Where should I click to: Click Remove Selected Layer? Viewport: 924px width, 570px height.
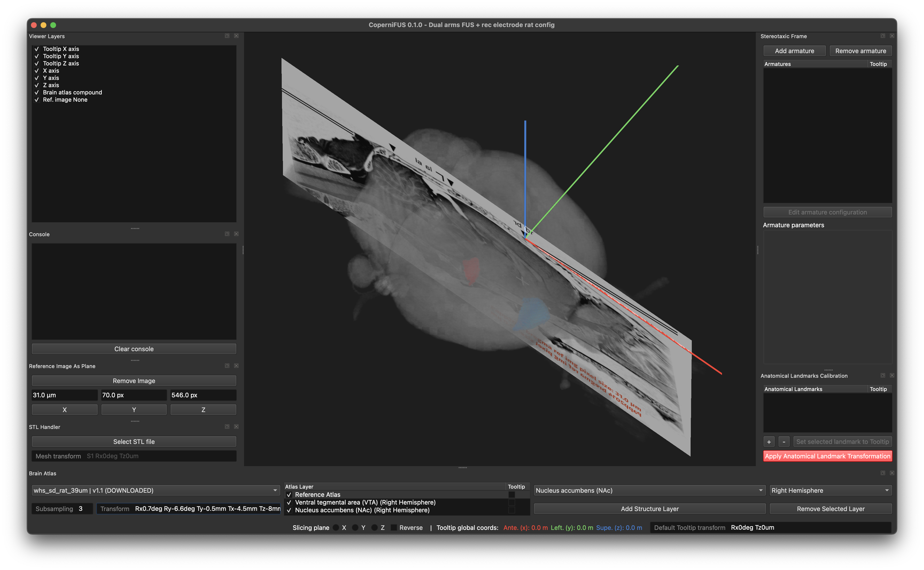[830, 509]
